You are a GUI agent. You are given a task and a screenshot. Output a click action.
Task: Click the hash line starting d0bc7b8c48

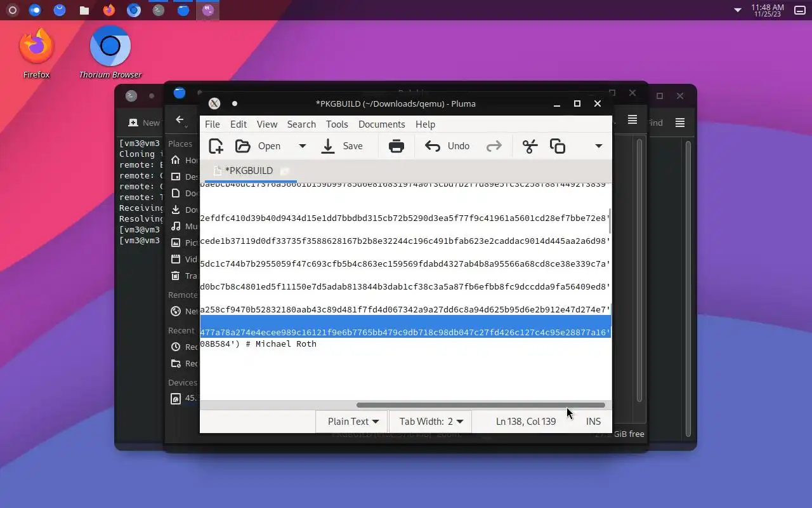pyautogui.click(x=405, y=286)
